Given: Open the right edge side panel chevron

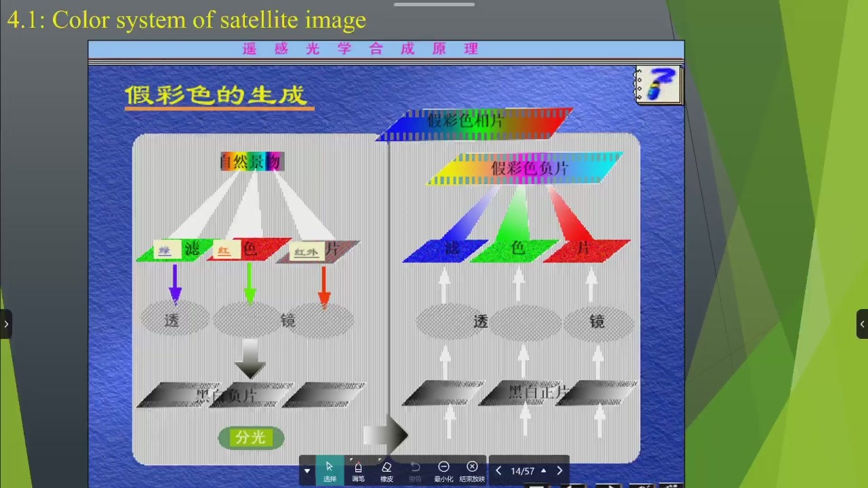Looking at the screenshot, I should [862, 324].
